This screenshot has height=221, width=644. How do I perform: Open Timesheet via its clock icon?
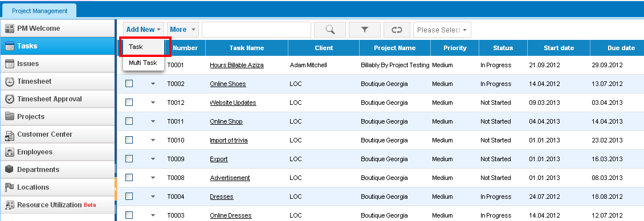point(10,81)
